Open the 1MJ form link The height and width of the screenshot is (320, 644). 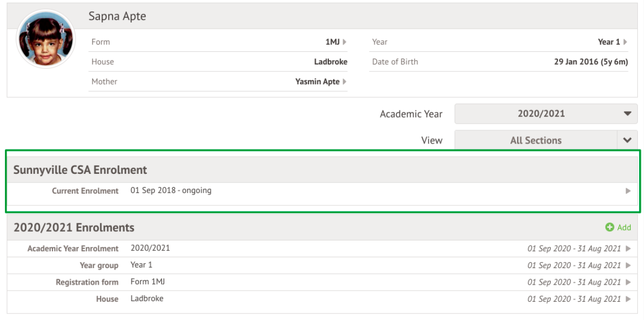(x=332, y=42)
